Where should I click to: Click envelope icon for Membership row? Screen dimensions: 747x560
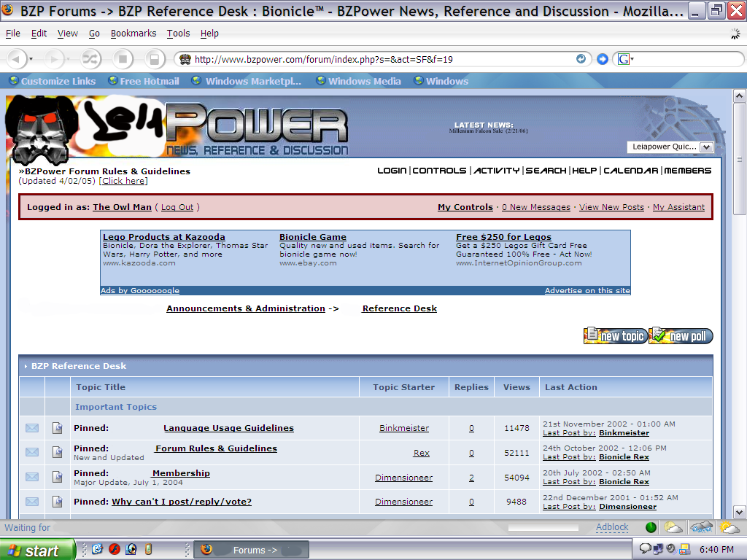point(32,477)
